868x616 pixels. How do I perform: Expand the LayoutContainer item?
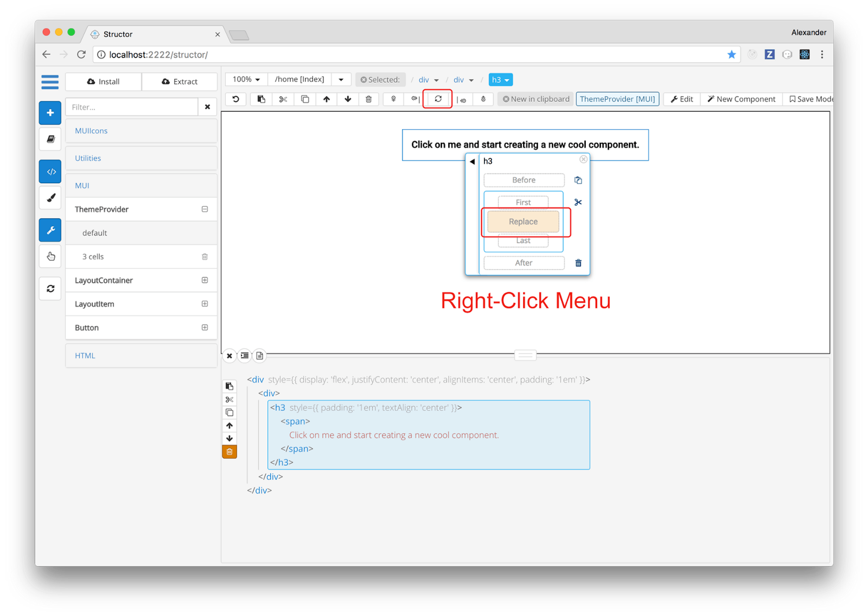pos(205,280)
